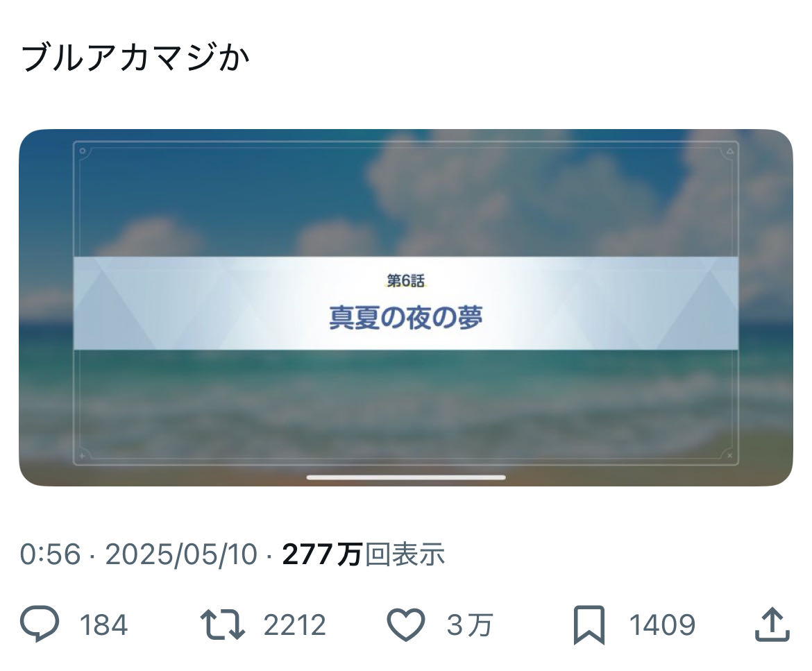Open the share upload icon
The image size is (812, 671).
(772, 625)
